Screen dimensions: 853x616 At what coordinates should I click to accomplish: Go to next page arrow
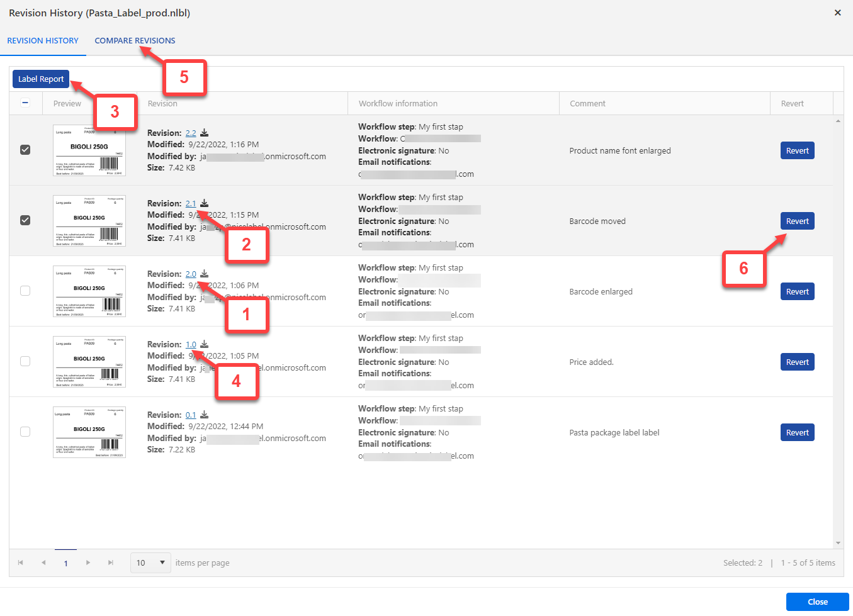click(88, 563)
